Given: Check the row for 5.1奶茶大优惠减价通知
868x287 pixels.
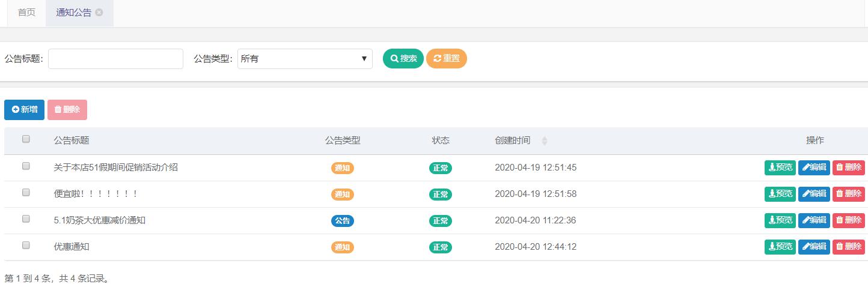Looking at the screenshot, I should [26, 219].
